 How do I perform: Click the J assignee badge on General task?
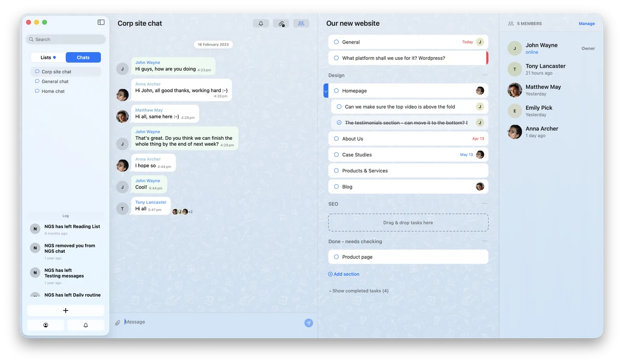pyautogui.click(x=480, y=42)
